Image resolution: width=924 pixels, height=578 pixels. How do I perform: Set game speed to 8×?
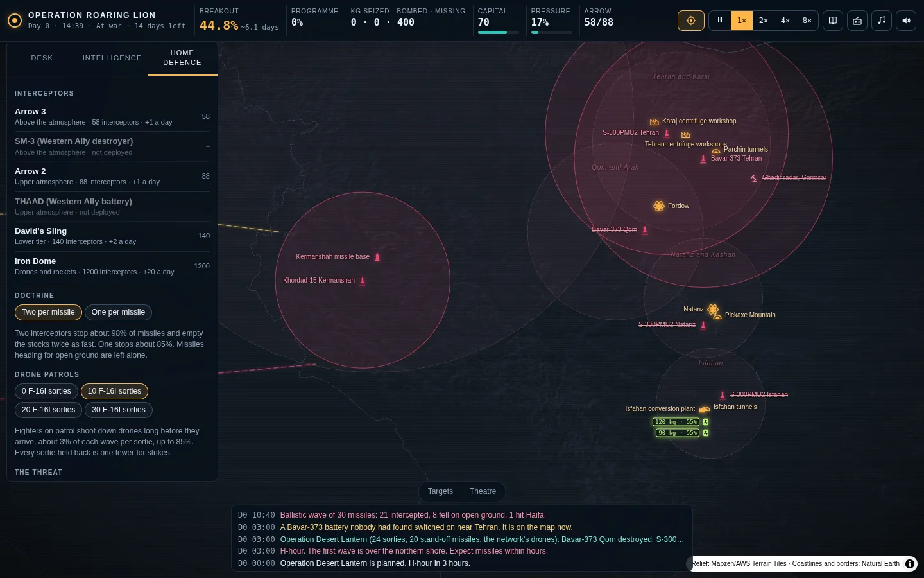click(807, 21)
